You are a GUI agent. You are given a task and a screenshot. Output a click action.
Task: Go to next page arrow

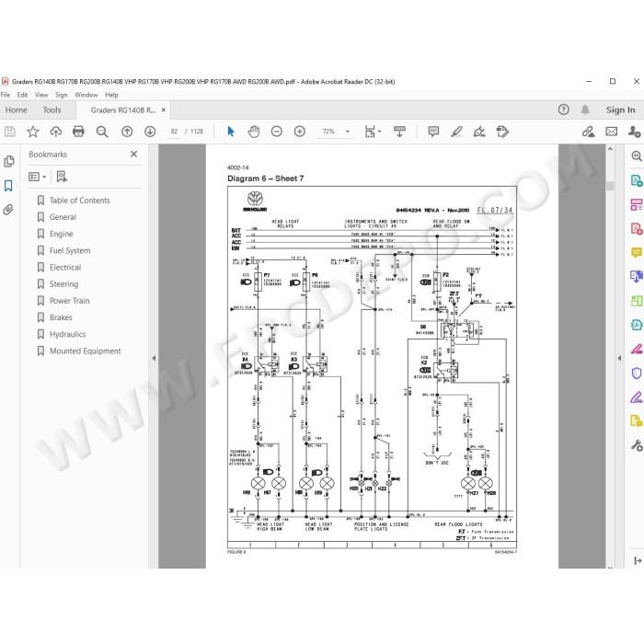150,132
